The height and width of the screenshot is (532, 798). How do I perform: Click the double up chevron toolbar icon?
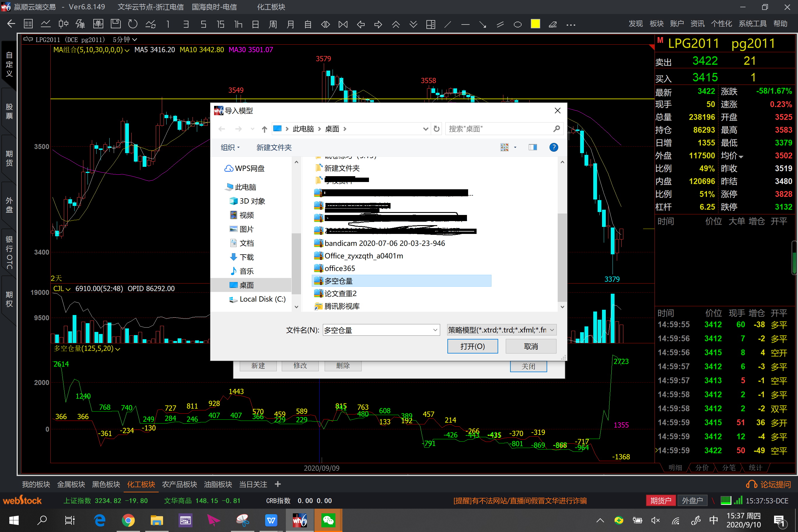pos(396,24)
